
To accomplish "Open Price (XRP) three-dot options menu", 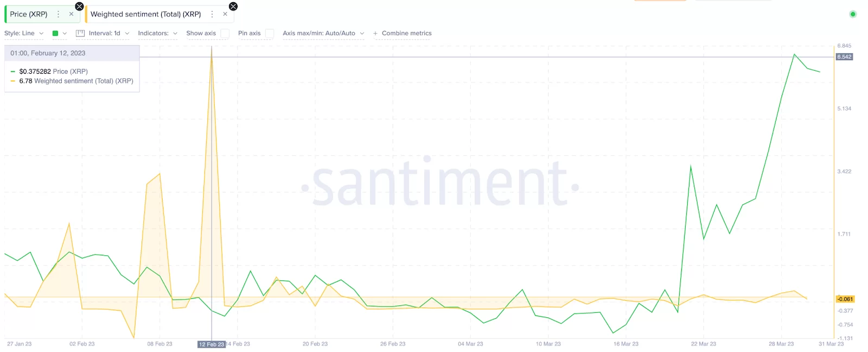I will click(59, 14).
